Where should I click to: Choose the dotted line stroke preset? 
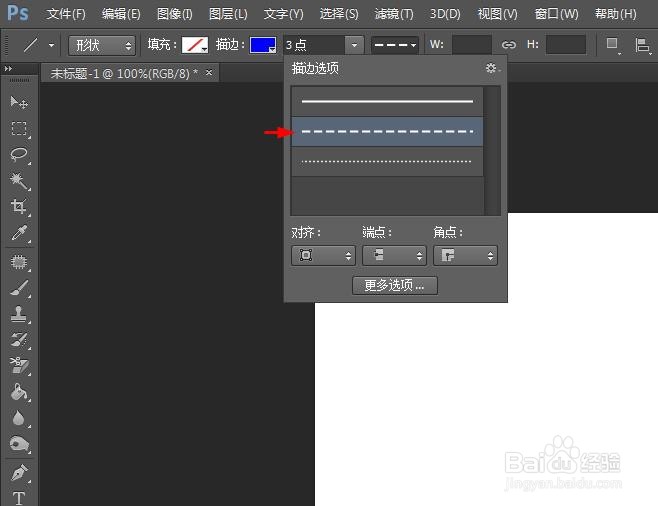pyautogui.click(x=387, y=162)
